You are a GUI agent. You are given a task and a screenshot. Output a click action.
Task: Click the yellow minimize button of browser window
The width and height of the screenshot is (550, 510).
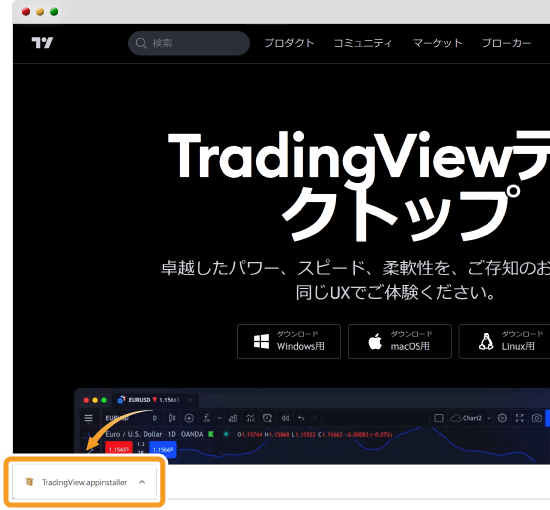[x=40, y=12]
